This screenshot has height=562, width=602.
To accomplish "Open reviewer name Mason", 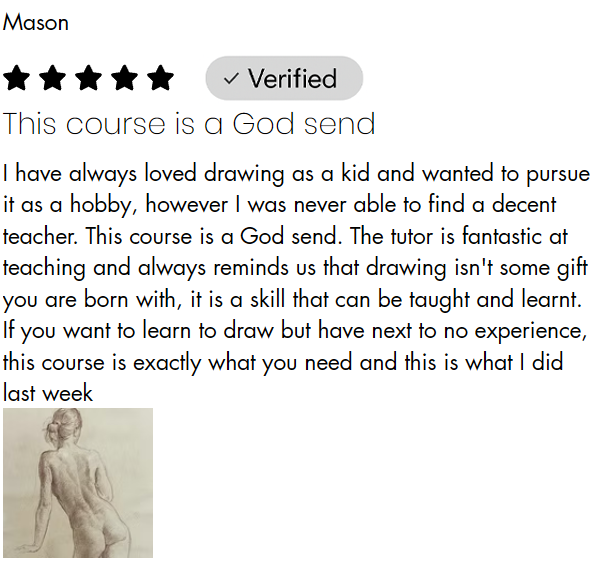I will pos(36,22).
